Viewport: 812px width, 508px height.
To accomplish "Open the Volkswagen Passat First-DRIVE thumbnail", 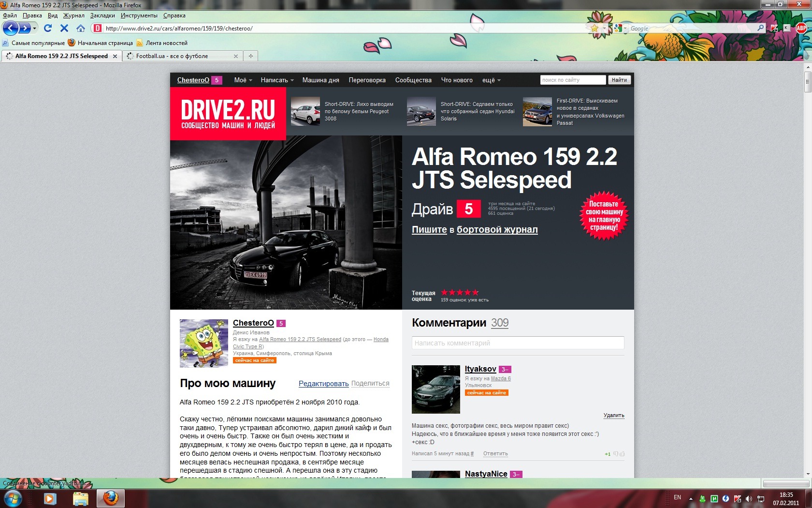I will (x=537, y=111).
